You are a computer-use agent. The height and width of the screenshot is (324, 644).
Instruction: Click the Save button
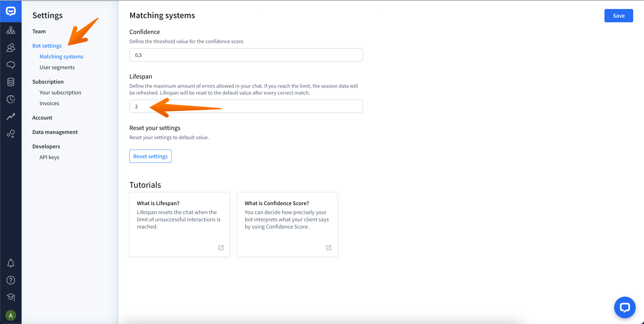click(x=618, y=16)
